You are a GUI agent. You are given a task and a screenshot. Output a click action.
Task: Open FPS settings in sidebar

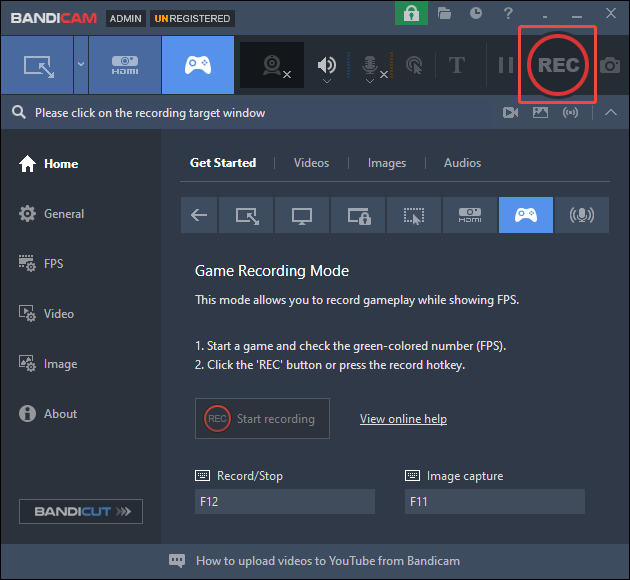41,263
